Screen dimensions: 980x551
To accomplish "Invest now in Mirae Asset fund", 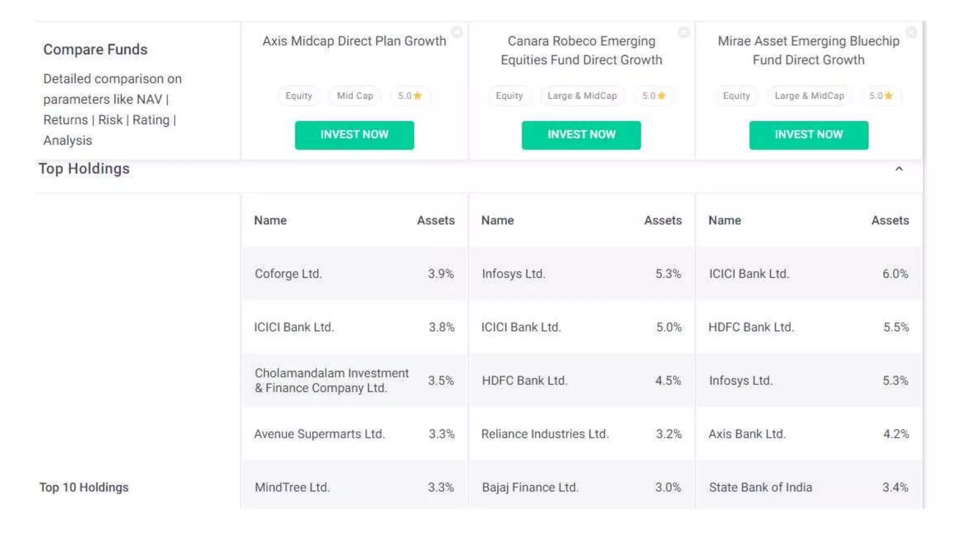I will (x=808, y=135).
